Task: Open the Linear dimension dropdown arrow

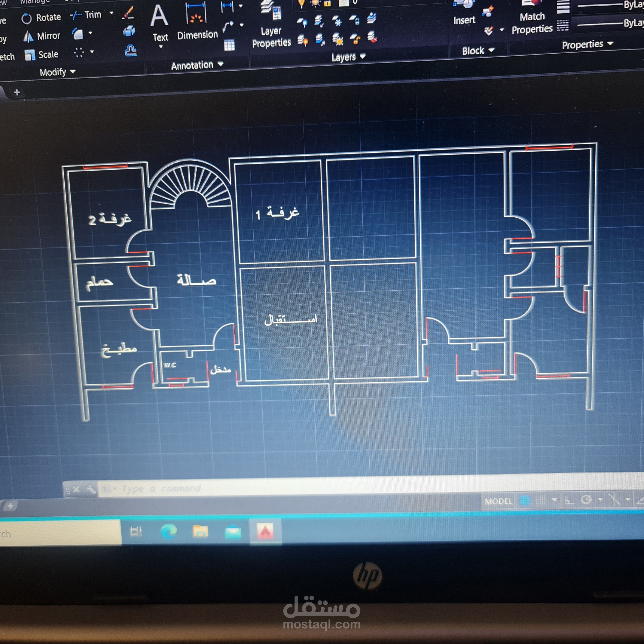Action: coord(240,6)
